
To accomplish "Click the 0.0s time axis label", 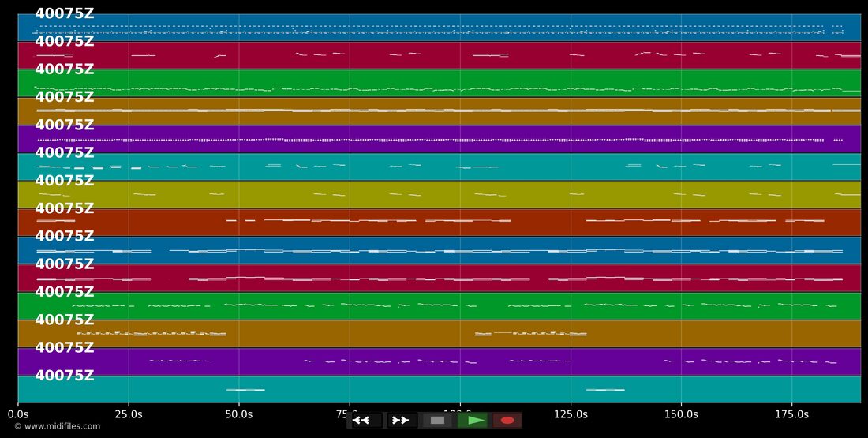I will coord(18,414).
